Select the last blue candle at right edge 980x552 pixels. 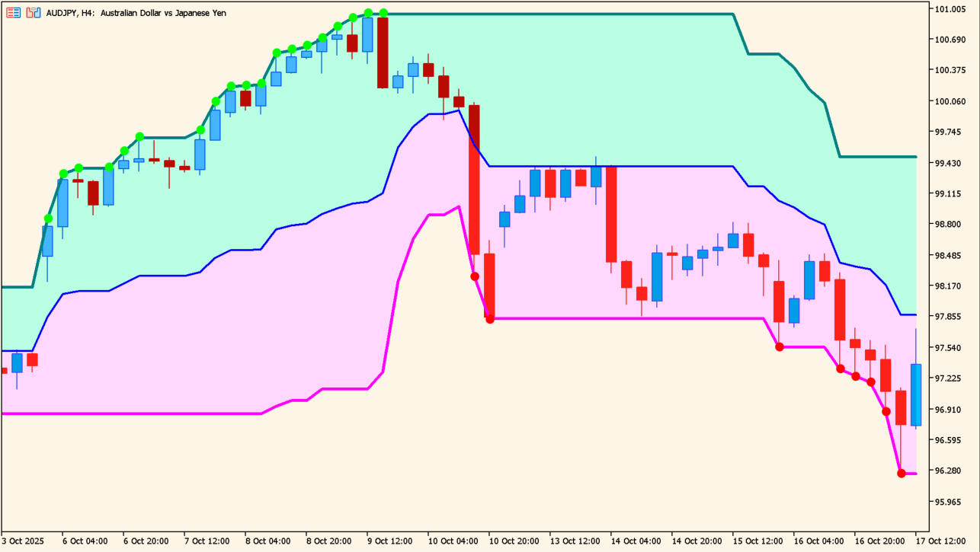(x=916, y=394)
